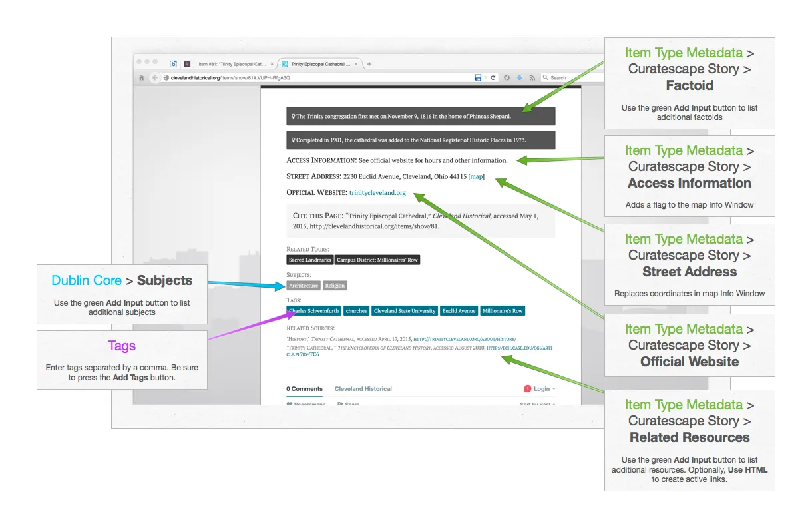The height and width of the screenshot is (528, 812).
Task: Click the 'Charles Schweinfurth' tag
Action: [314, 311]
